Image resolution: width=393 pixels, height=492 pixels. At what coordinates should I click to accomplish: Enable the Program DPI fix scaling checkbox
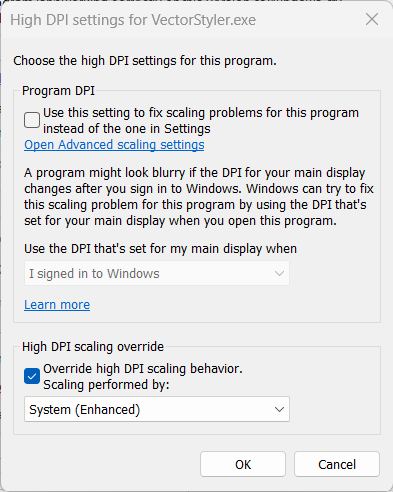pyautogui.click(x=32, y=120)
